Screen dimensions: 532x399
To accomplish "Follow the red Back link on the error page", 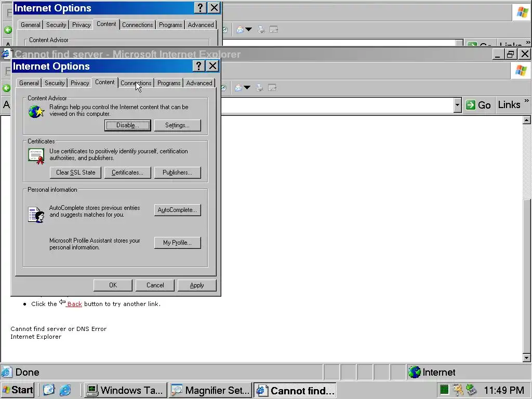I will coord(74,304).
